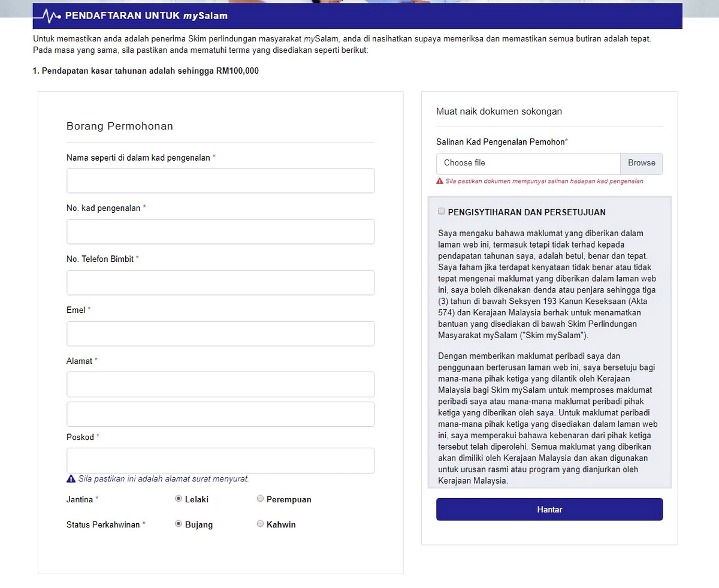The image size is (719, 588).
Task: Submit form with Hantar button
Action: tap(549, 509)
